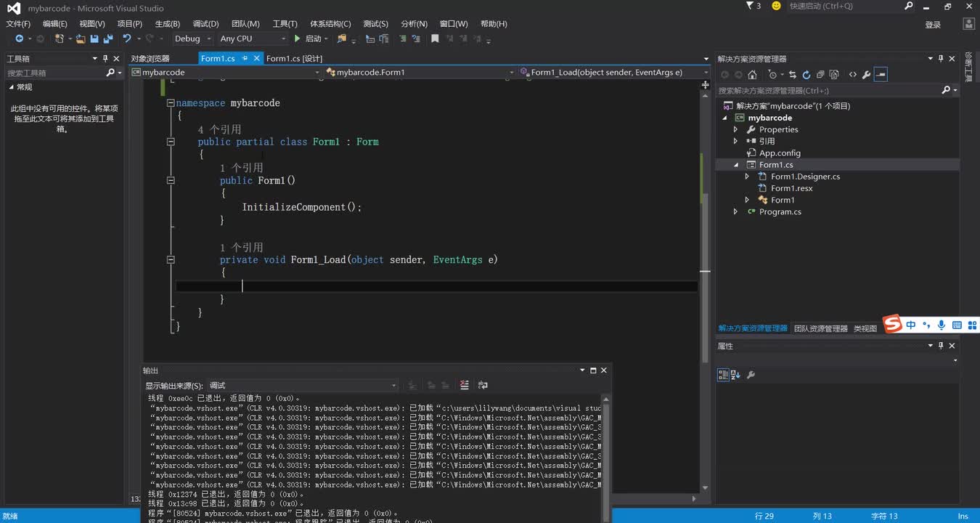This screenshot has height=523, width=980.
Task: Refresh the Solution Explorer
Action: coord(806,74)
